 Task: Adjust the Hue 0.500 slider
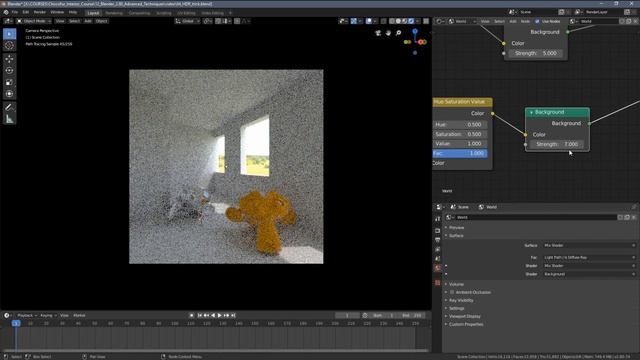point(460,124)
